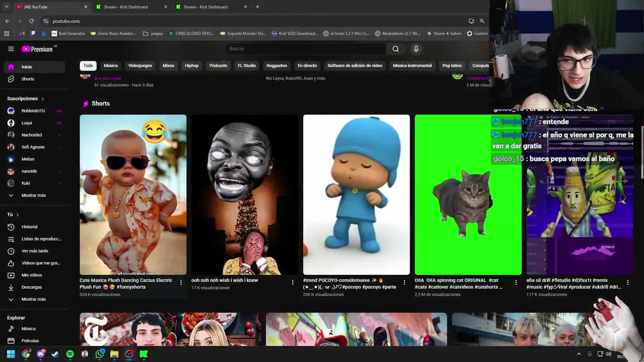The height and width of the screenshot is (362, 644).
Task: Open Discord from the taskbar
Action: point(41,354)
